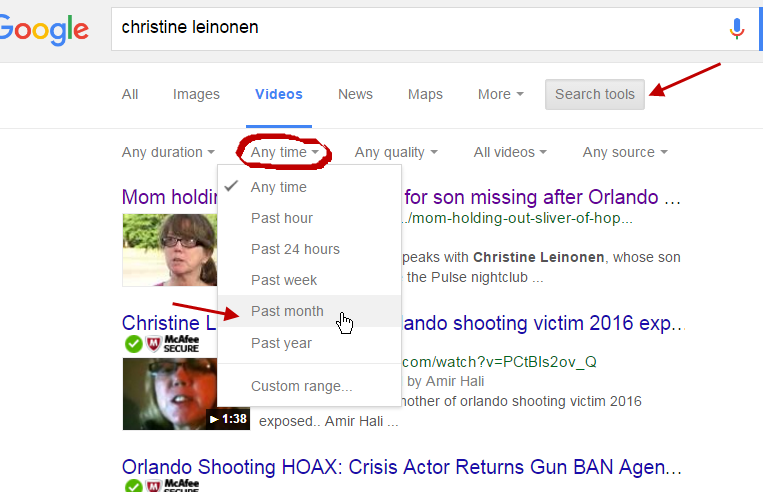Collapse the Any time dropdown

coord(285,152)
